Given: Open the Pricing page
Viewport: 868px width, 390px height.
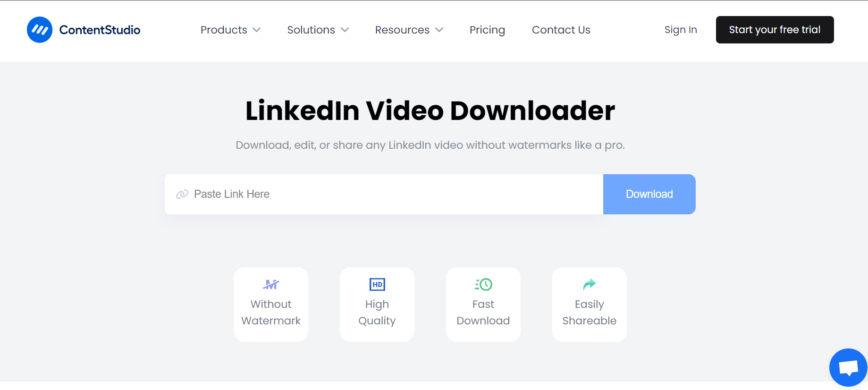Looking at the screenshot, I should pyautogui.click(x=487, y=30).
